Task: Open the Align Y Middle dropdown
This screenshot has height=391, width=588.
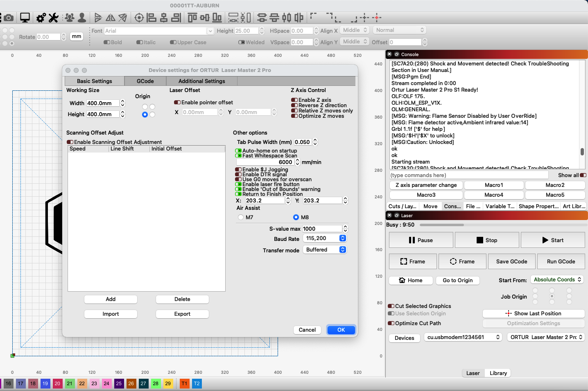Action: [x=355, y=42]
